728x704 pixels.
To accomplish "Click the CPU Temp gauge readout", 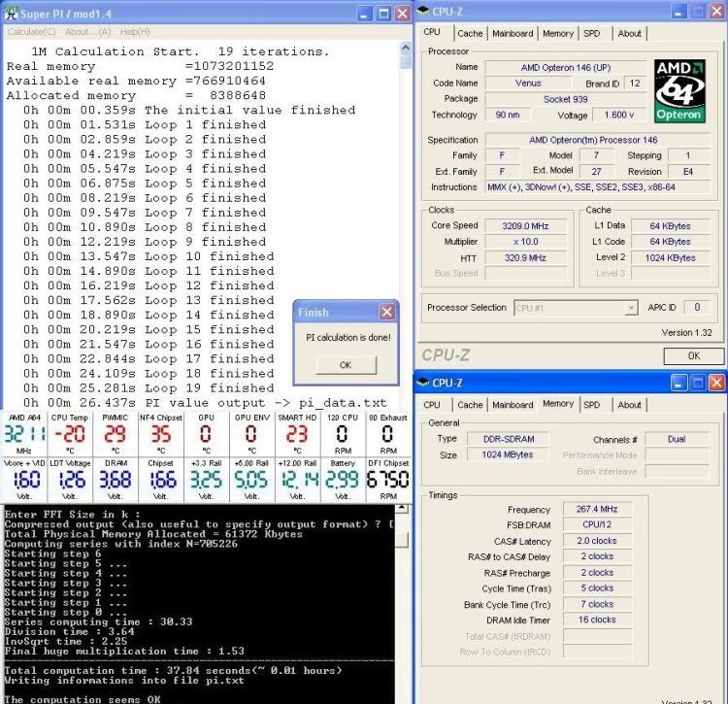I will point(69,435).
